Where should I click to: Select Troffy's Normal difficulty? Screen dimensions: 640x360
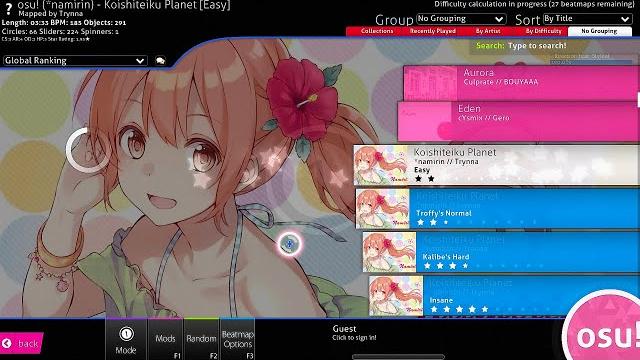(x=497, y=209)
